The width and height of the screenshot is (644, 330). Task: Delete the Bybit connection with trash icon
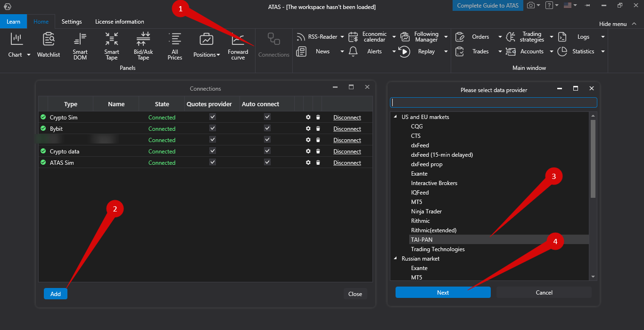coord(318,128)
